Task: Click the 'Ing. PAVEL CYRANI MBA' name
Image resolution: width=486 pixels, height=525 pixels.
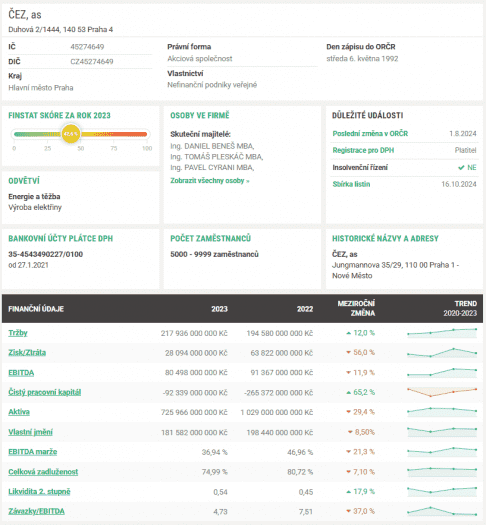Action: (x=212, y=167)
